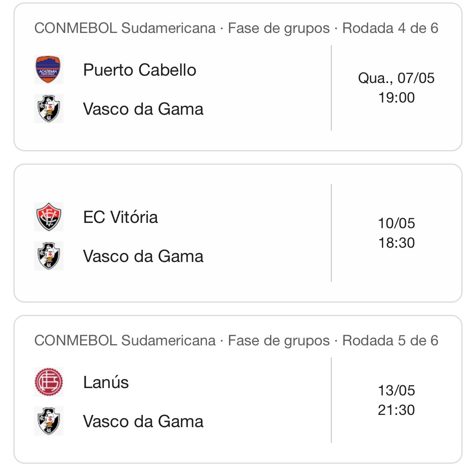476x467 pixels.
Task: Select the EC Vitória team name
Action: 120,217
